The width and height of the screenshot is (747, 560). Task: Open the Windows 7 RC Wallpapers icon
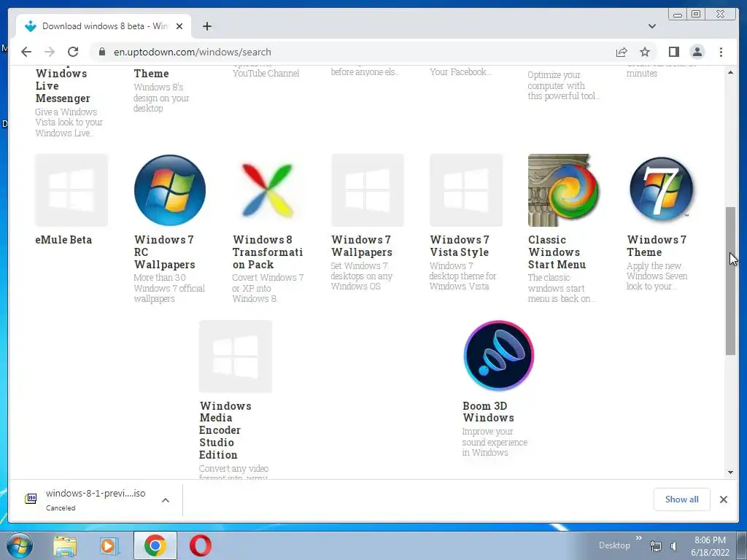pos(169,190)
